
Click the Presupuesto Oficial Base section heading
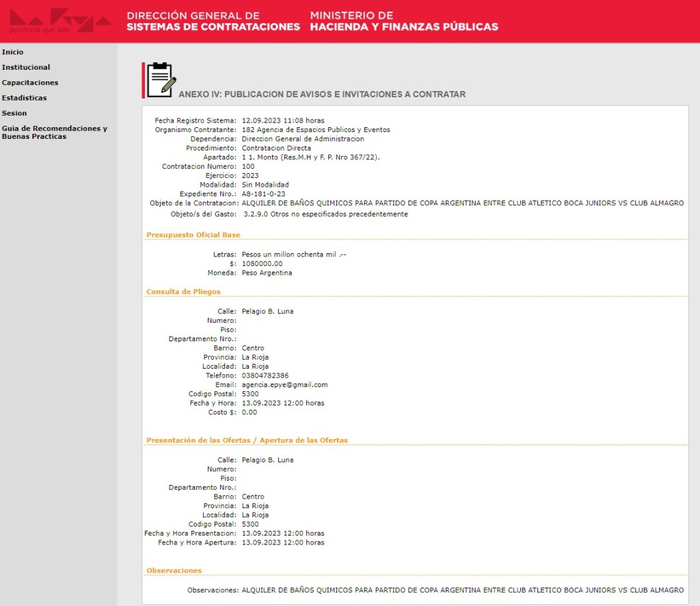(193, 235)
